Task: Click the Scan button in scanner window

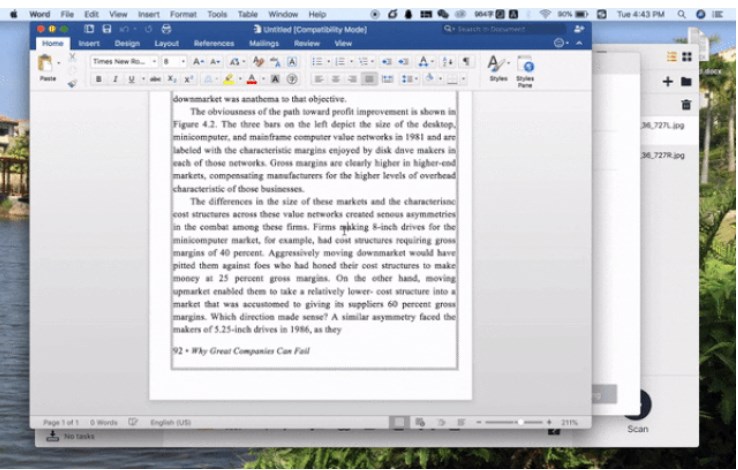Action: 637,409
